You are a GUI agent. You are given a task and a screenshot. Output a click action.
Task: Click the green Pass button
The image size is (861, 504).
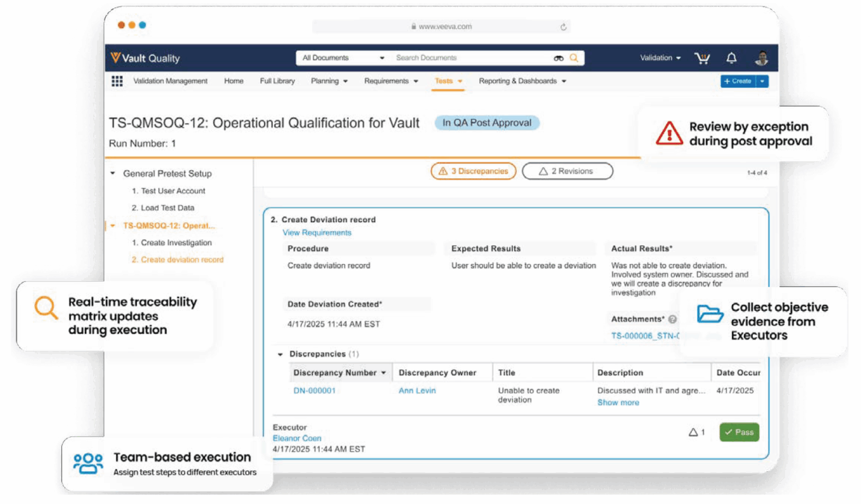pos(739,432)
